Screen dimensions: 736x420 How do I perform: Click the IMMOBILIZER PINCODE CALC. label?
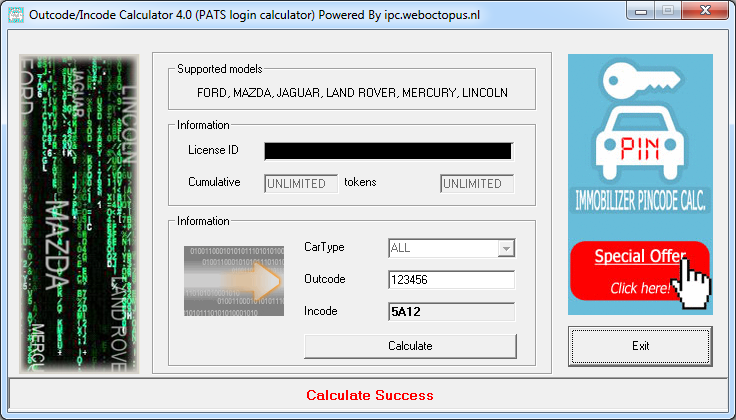point(640,201)
